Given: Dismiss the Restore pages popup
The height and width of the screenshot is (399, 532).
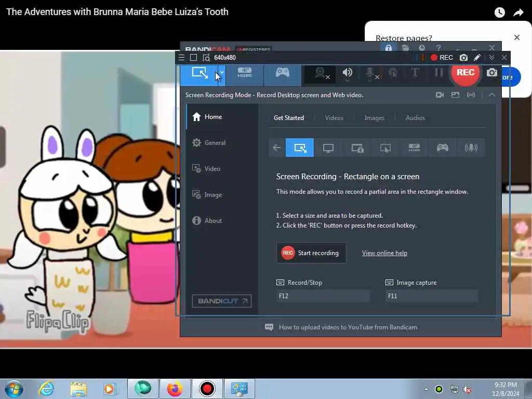Looking at the screenshot, I should [517, 37].
